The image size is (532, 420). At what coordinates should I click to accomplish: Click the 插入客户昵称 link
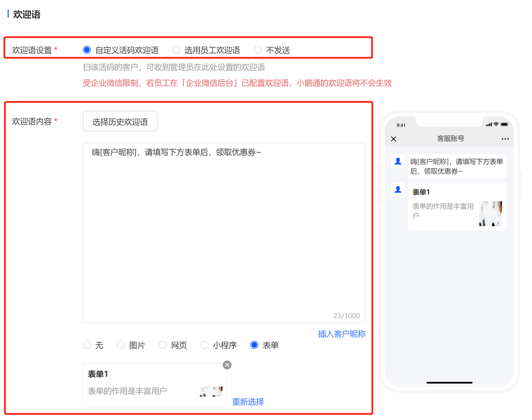[342, 334]
